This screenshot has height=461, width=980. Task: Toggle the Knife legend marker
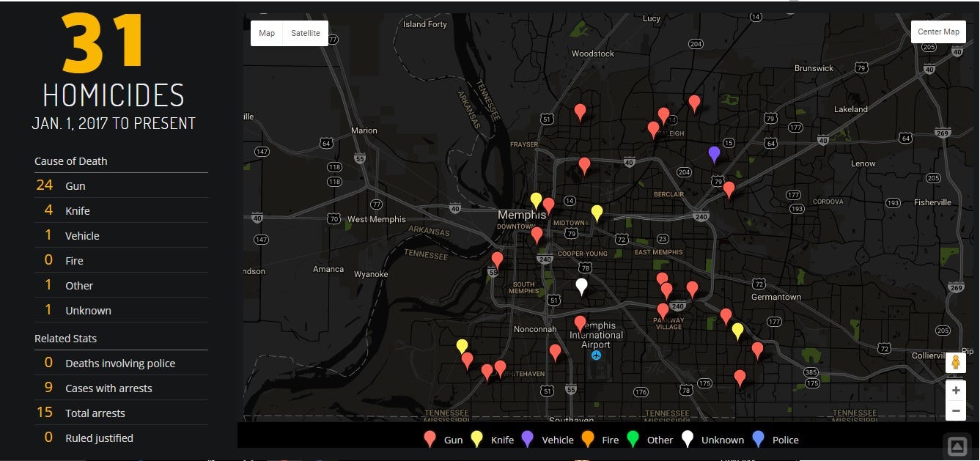click(476, 439)
